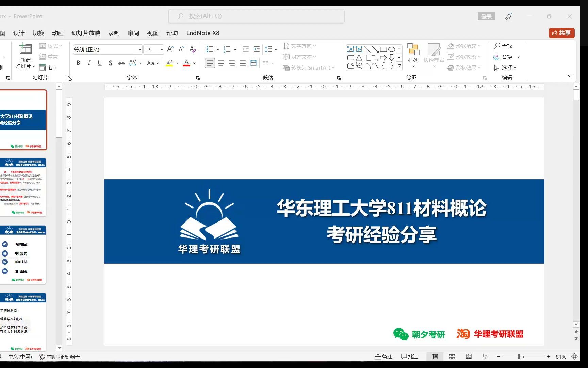Image resolution: width=588 pixels, height=368 pixels.
Task: Toggle underline formatting
Action: [100, 63]
